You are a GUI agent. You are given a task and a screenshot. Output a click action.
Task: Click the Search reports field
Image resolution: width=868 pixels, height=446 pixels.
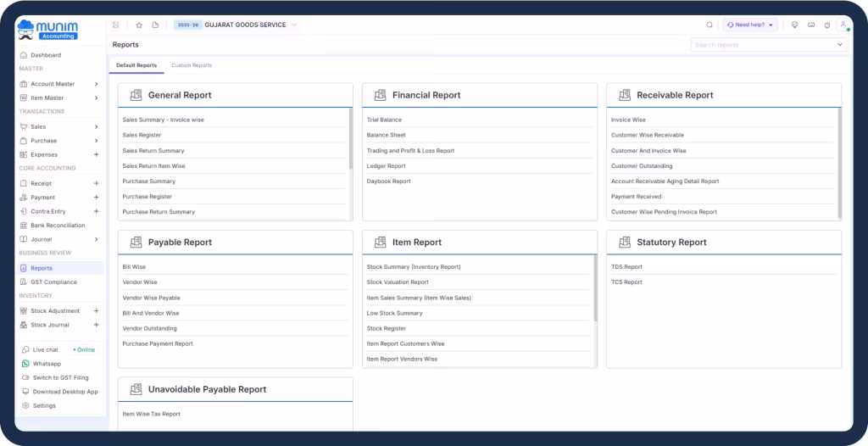click(x=769, y=45)
